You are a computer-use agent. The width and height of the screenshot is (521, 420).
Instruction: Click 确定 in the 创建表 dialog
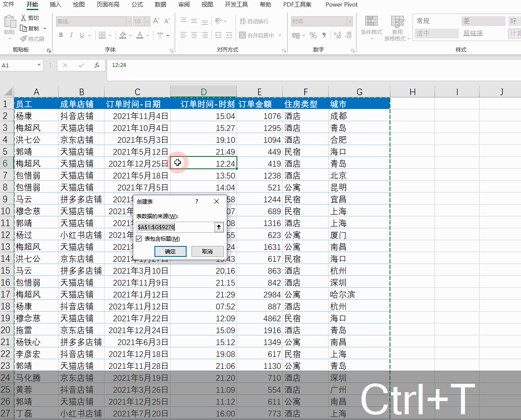[170, 251]
